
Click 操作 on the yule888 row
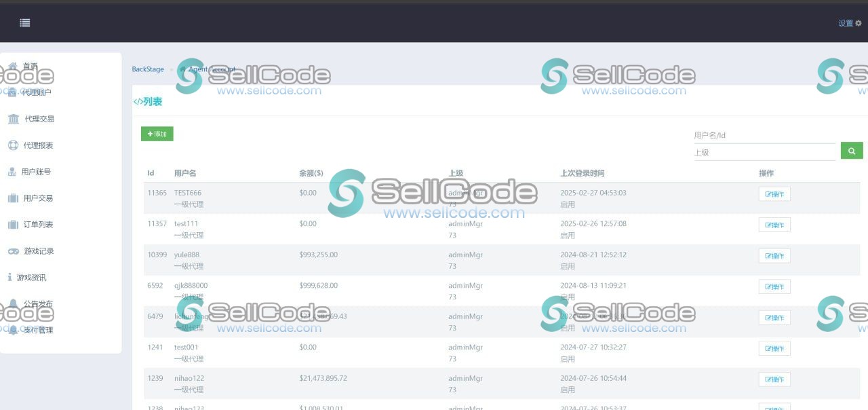tap(774, 255)
